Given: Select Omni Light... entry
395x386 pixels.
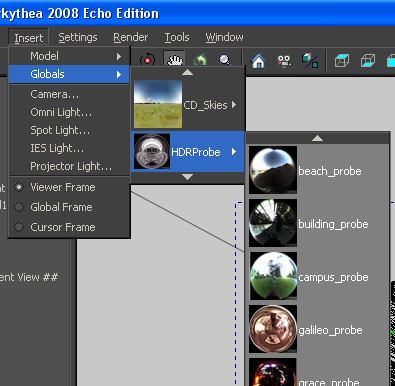Looking at the screenshot, I should (x=69, y=112).
